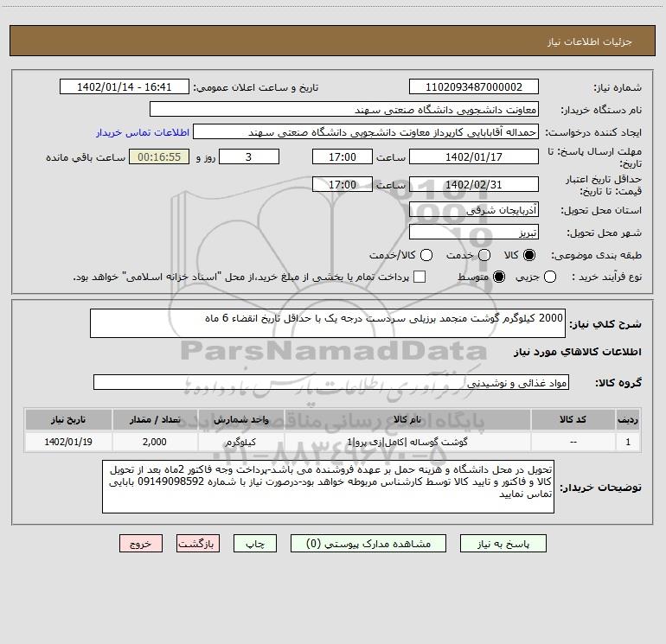Click the unit cell کیلوگرم

[x=240, y=442]
